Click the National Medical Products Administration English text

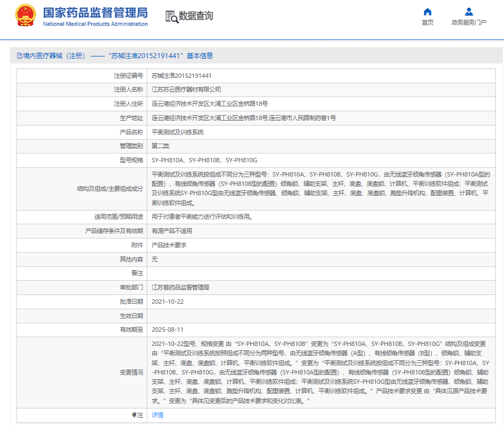(95, 24)
